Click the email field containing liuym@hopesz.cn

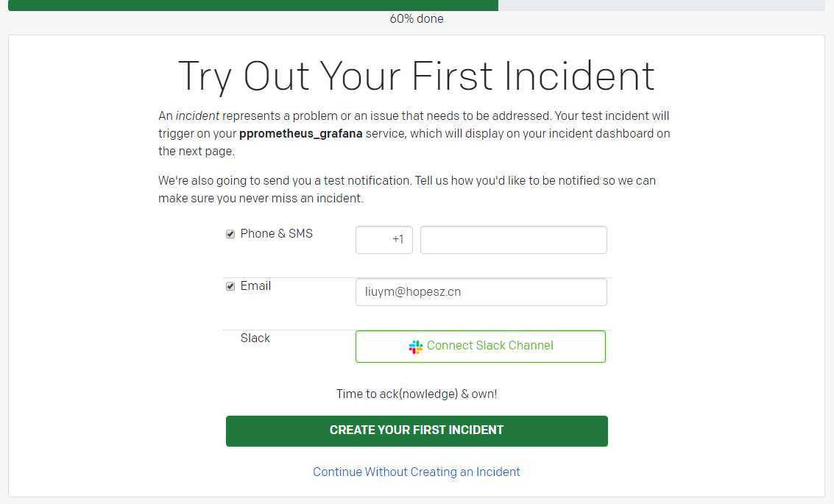pos(481,292)
